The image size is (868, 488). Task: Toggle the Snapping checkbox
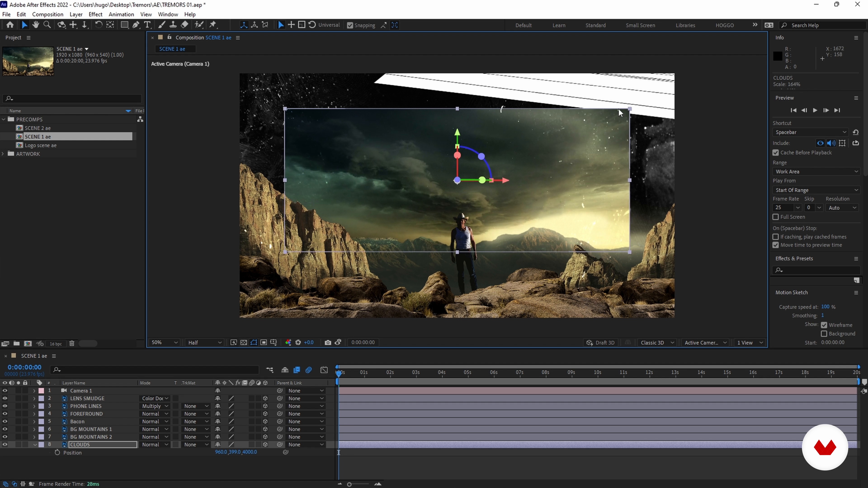point(350,25)
